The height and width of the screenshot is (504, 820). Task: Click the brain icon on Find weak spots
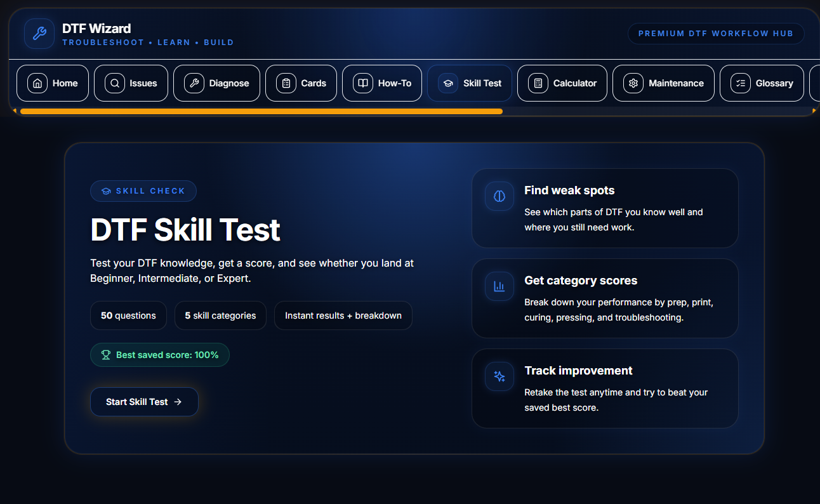pyautogui.click(x=499, y=196)
